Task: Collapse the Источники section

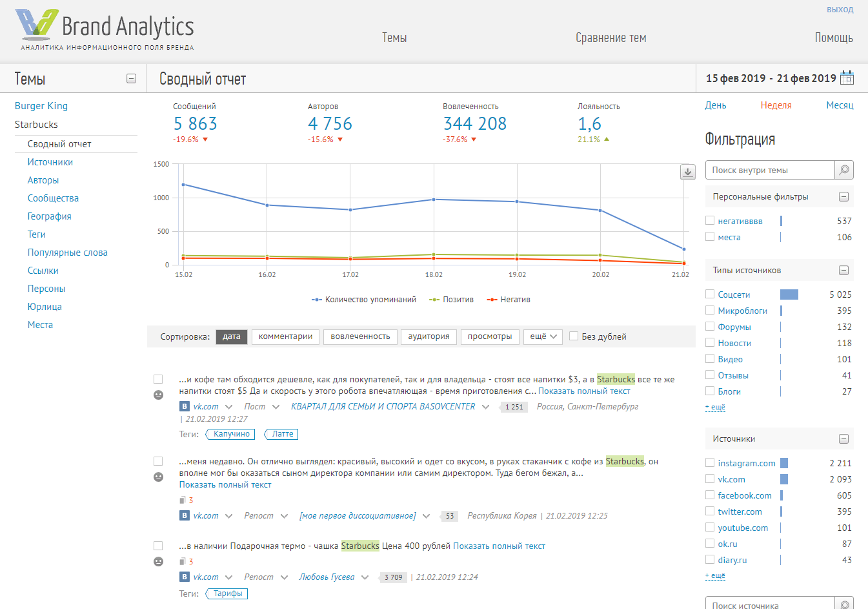Action: (843, 439)
